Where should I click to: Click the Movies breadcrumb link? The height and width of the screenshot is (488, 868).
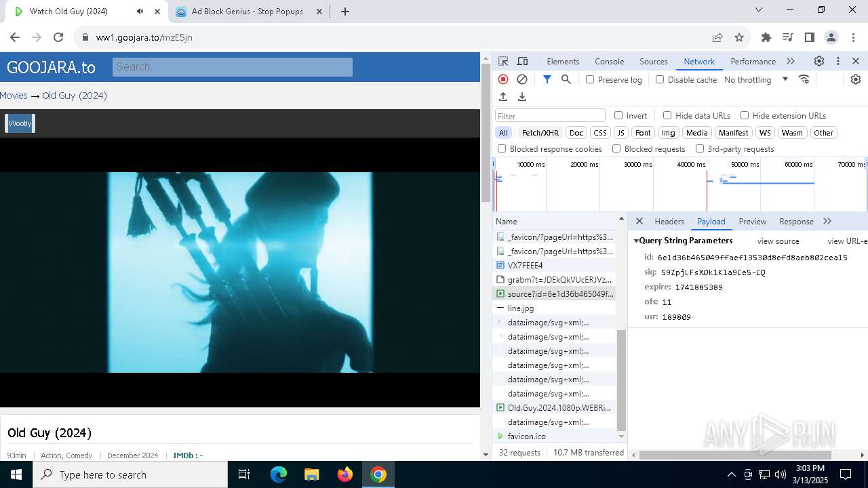(14, 96)
